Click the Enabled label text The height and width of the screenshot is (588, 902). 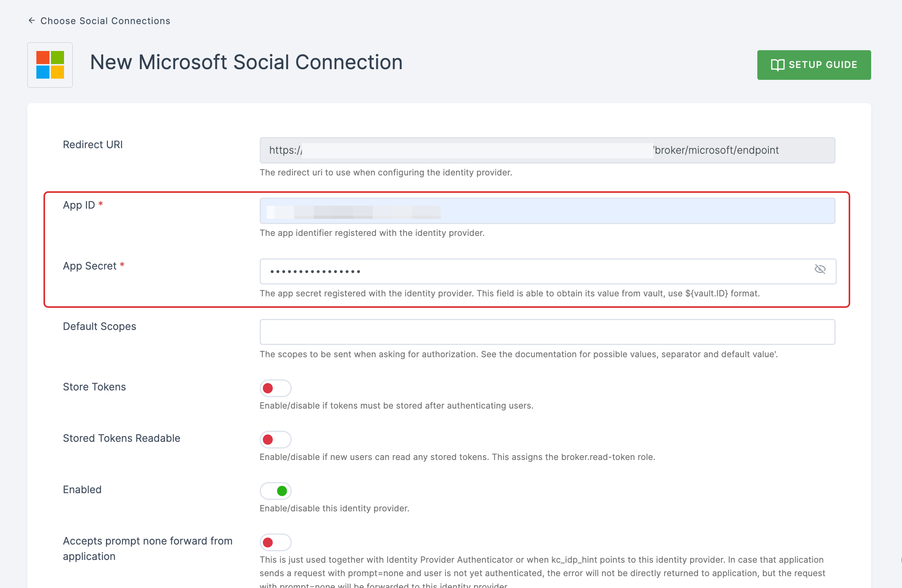pyautogui.click(x=82, y=490)
